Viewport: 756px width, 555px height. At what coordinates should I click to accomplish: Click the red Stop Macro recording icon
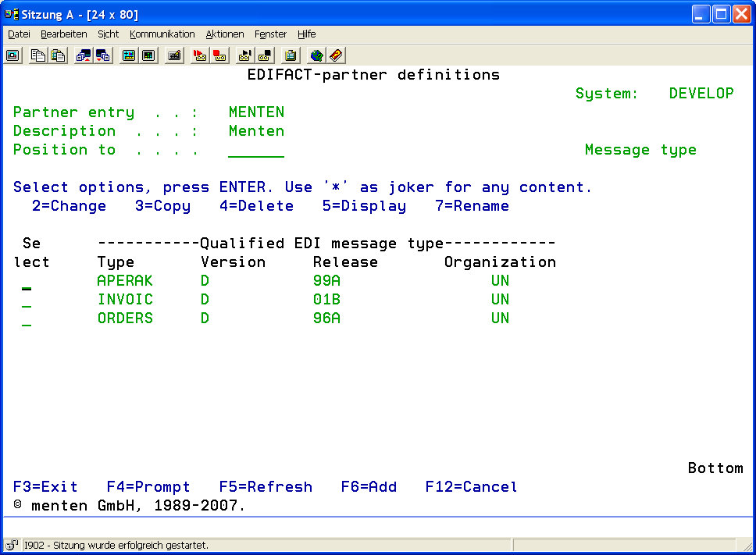pos(220,55)
